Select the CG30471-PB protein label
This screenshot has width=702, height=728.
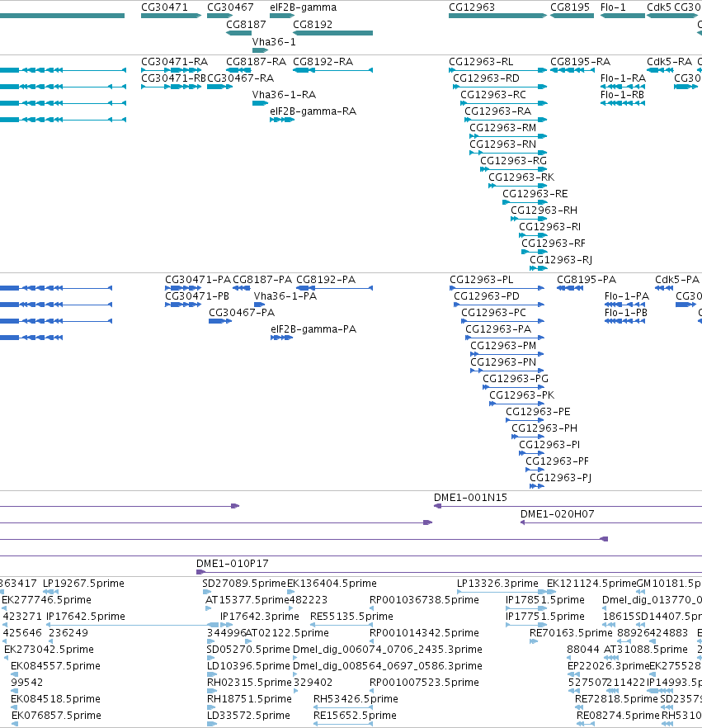[197, 296]
